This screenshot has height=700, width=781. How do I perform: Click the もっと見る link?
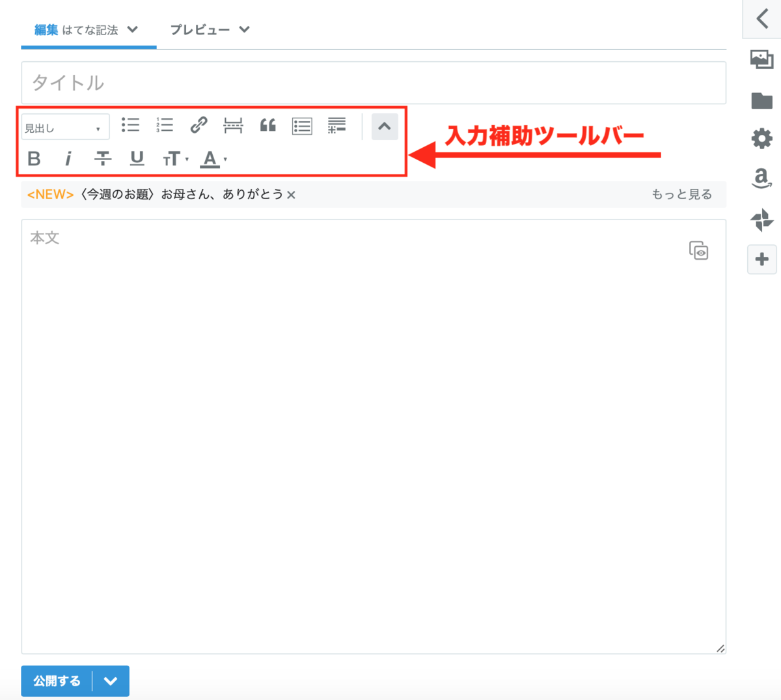pyautogui.click(x=681, y=194)
